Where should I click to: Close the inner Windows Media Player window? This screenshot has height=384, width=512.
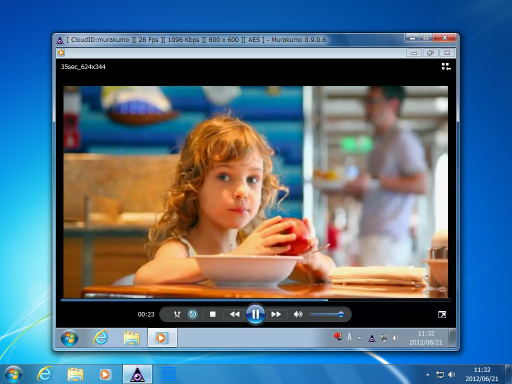pos(447,53)
